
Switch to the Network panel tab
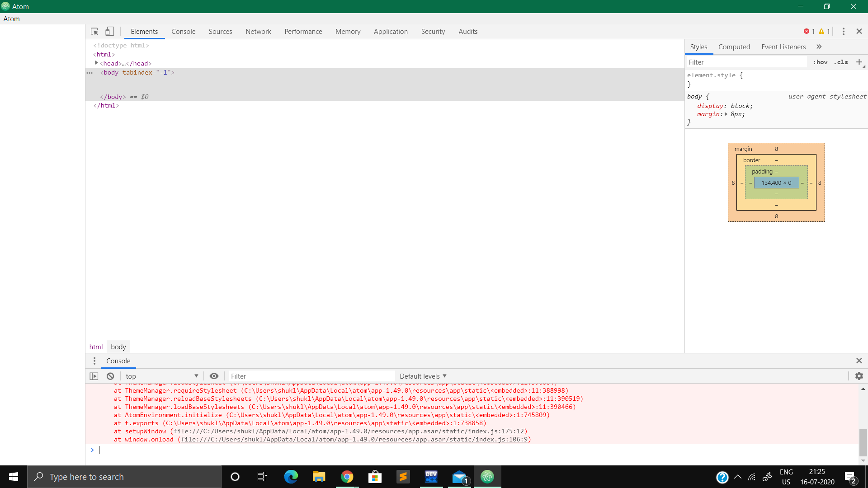point(258,31)
